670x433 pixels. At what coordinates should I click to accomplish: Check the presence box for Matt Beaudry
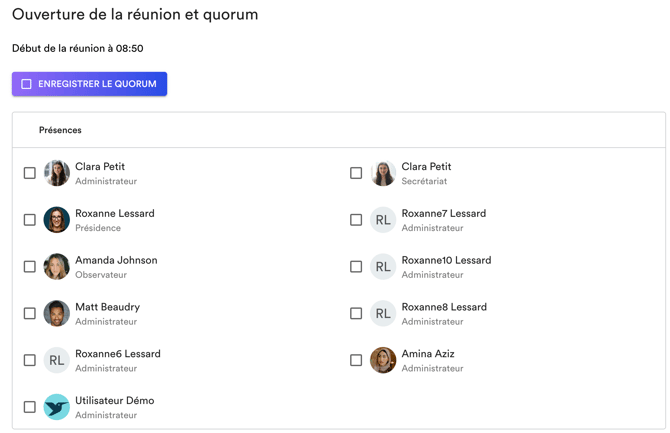pyautogui.click(x=30, y=314)
